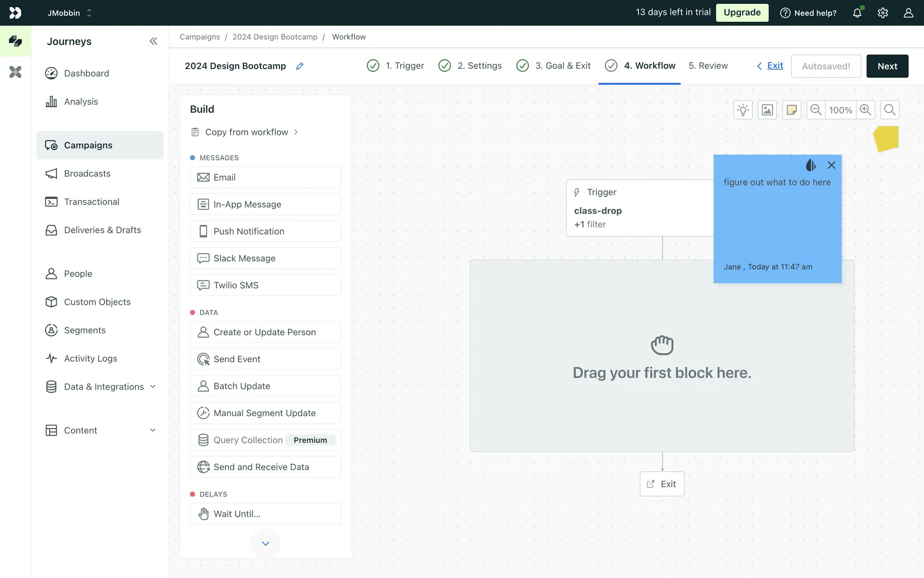Viewport: 924px width, 578px height.
Task: Collapse the Journeys sidebar
Action: (153, 41)
